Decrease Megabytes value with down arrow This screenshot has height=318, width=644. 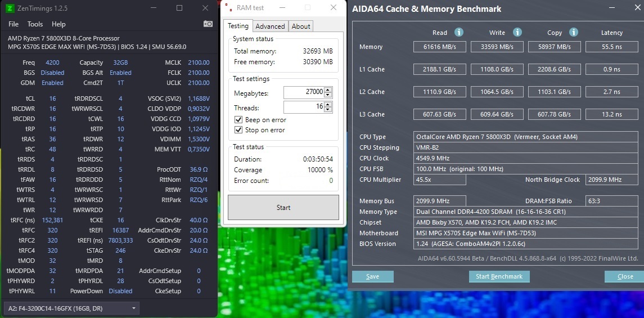coord(328,95)
